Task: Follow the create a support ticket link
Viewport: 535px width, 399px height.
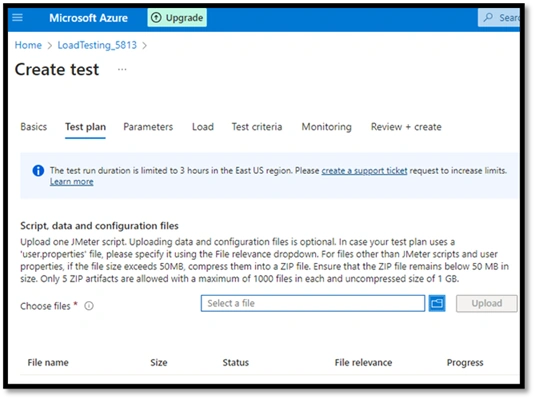Action: coord(364,170)
